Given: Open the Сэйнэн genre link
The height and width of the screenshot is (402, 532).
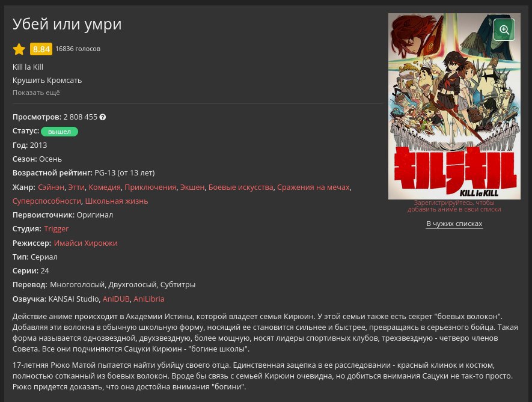Looking at the screenshot, I should point(51,187).
